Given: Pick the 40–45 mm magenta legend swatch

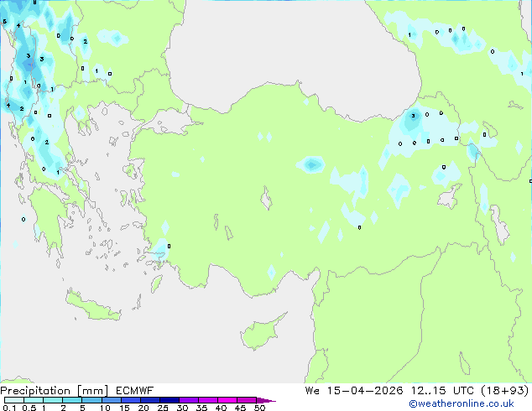Looking at the screenshot, I should point(227,400).
